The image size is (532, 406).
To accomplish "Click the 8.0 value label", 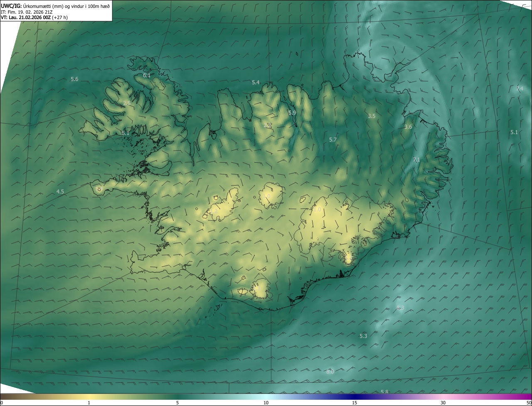I will tap(330, 372).
